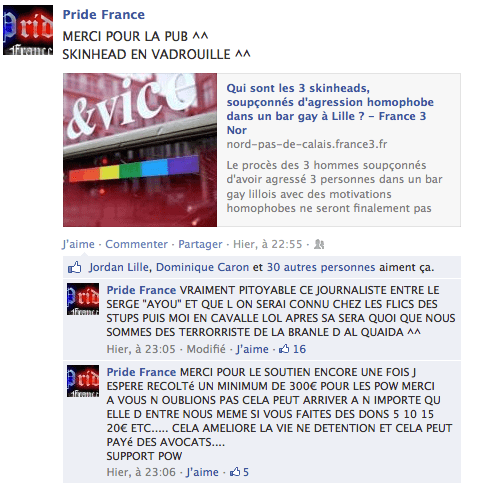Viewport: 480px width, 483px height.
Task: Open Dominique Caron's profile link
Action: tap(202, 267)
